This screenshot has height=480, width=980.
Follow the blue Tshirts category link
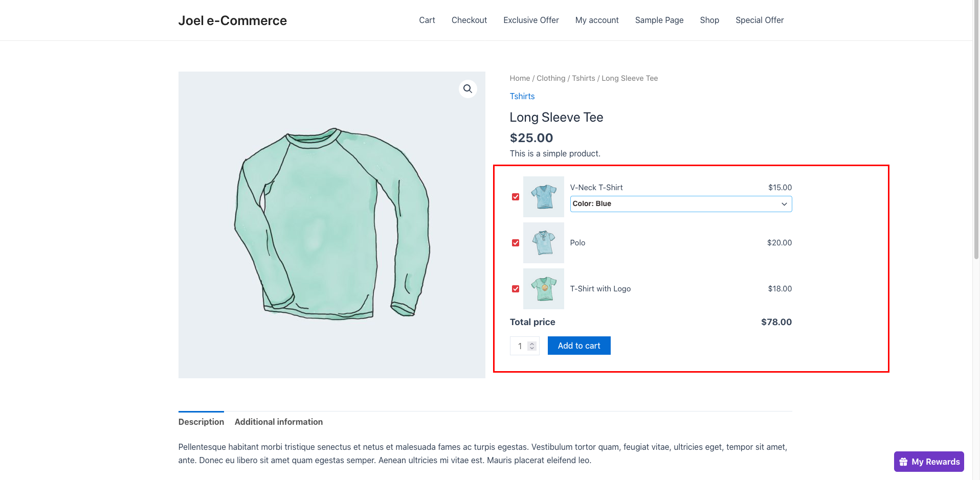pyautogui.click(x=522, y=96)
